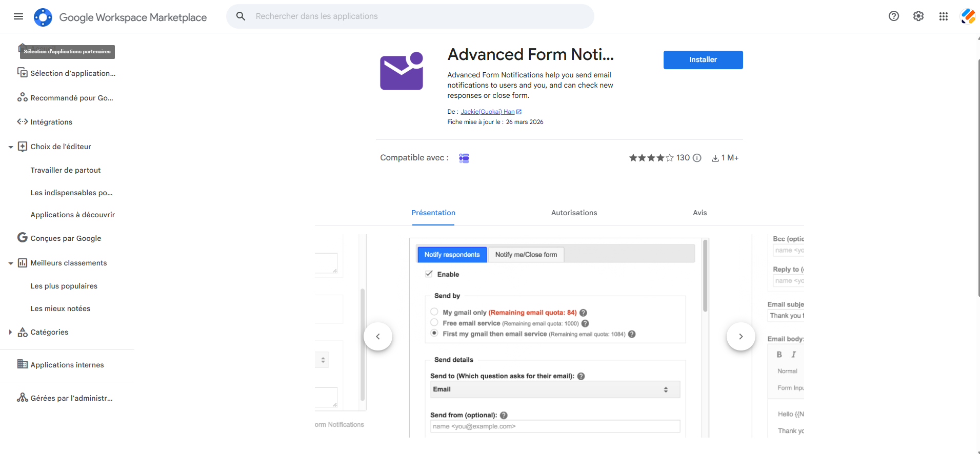Click the external link icon by developer name

tap(519, 112)
